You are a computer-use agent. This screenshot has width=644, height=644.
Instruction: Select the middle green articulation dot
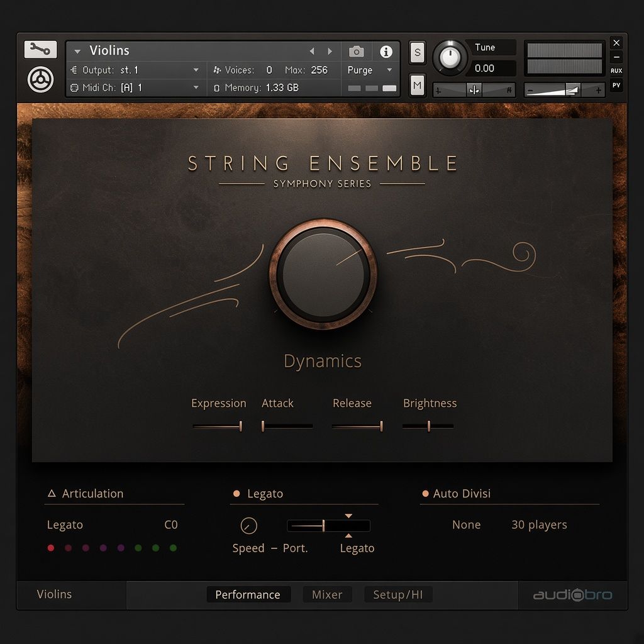pyautogui.click(x=156, y=548)
